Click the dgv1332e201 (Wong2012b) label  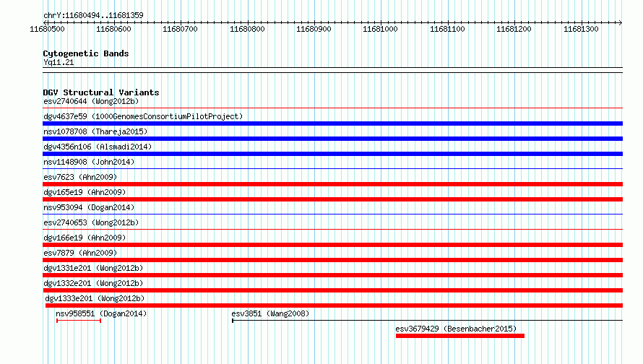click(93, 283)
